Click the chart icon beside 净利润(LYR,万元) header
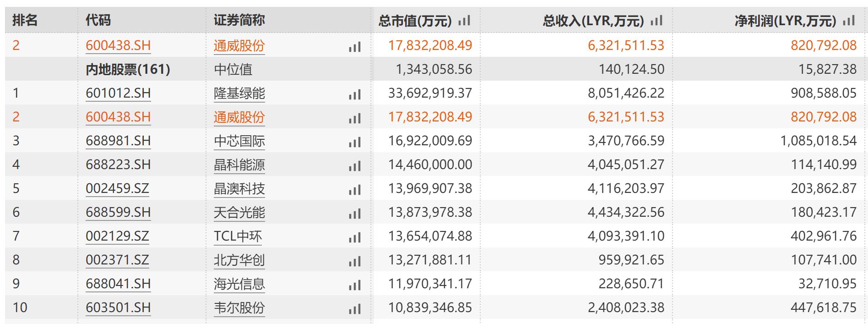The height and width of the screenshot is (324, 868). (x=849, y=21)
